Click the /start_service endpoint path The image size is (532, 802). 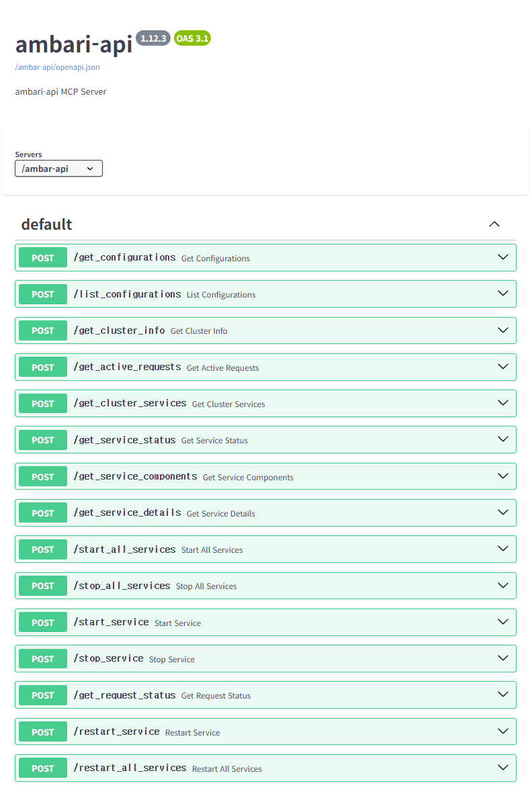pos(111,622)
